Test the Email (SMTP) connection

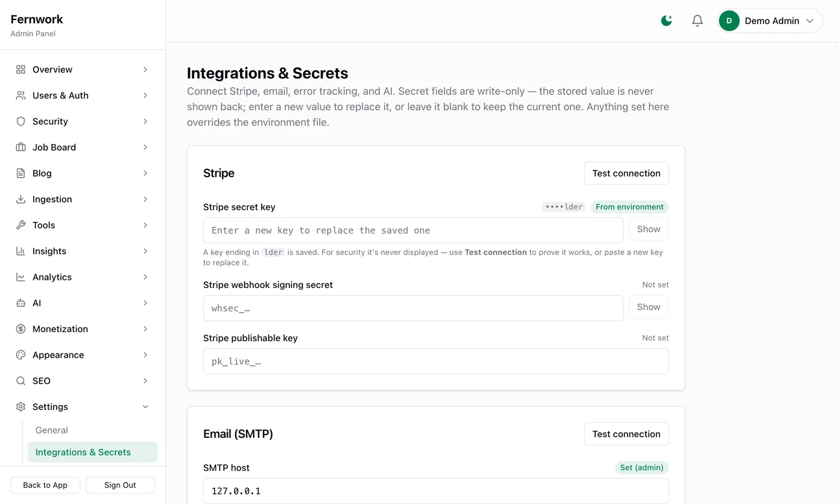point(626,434)
